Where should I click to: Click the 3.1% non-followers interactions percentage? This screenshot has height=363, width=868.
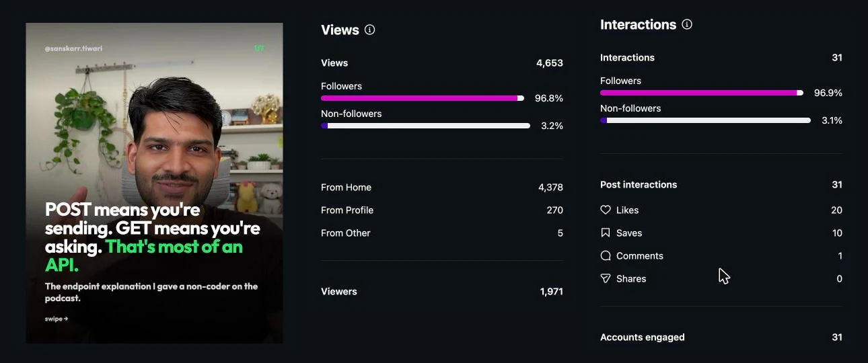(831, 120)
